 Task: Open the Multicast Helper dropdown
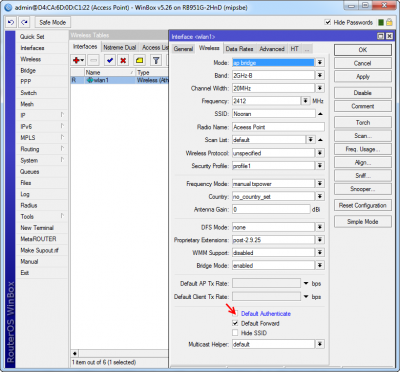click(x=320, y=344)
